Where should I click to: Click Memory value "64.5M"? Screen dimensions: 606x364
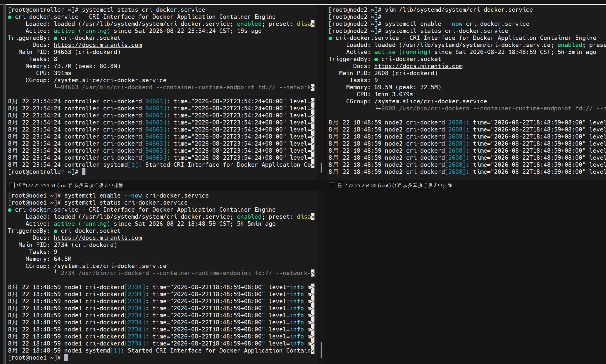(63, 259)
